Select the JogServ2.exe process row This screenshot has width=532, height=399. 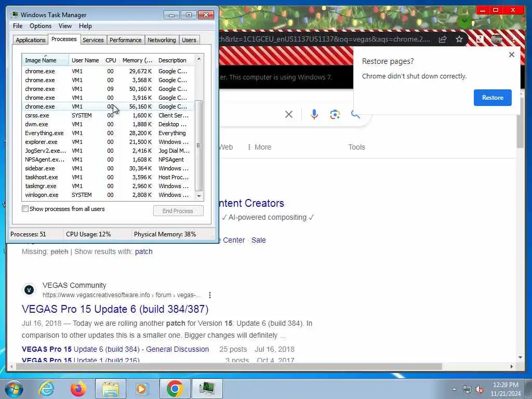(108, 151)
